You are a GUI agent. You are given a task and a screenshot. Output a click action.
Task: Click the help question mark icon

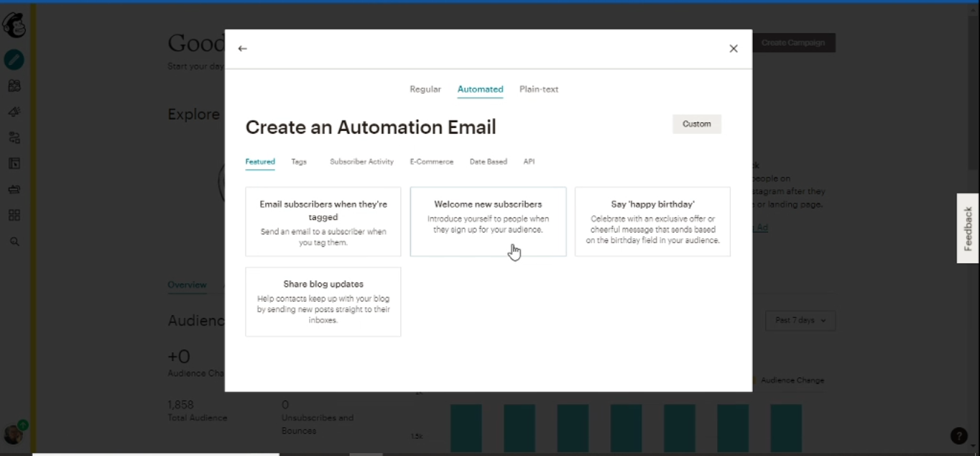(958, 435)
